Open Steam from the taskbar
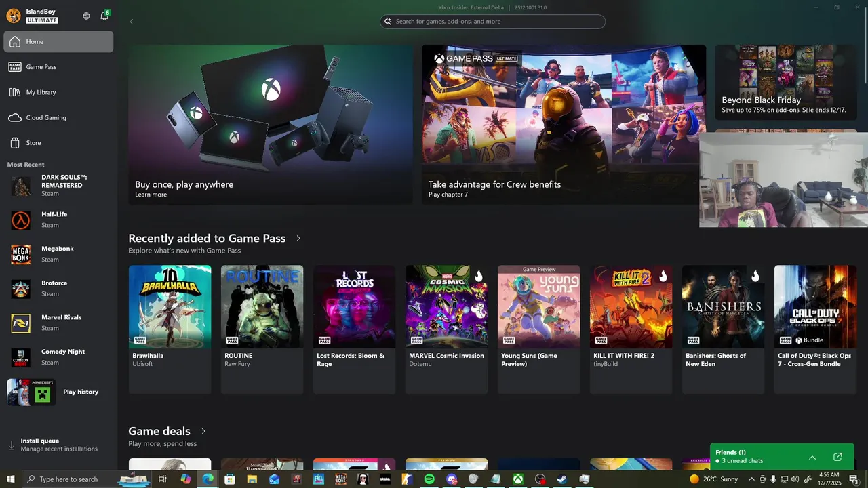868x488 pixels. coord(562,479)
